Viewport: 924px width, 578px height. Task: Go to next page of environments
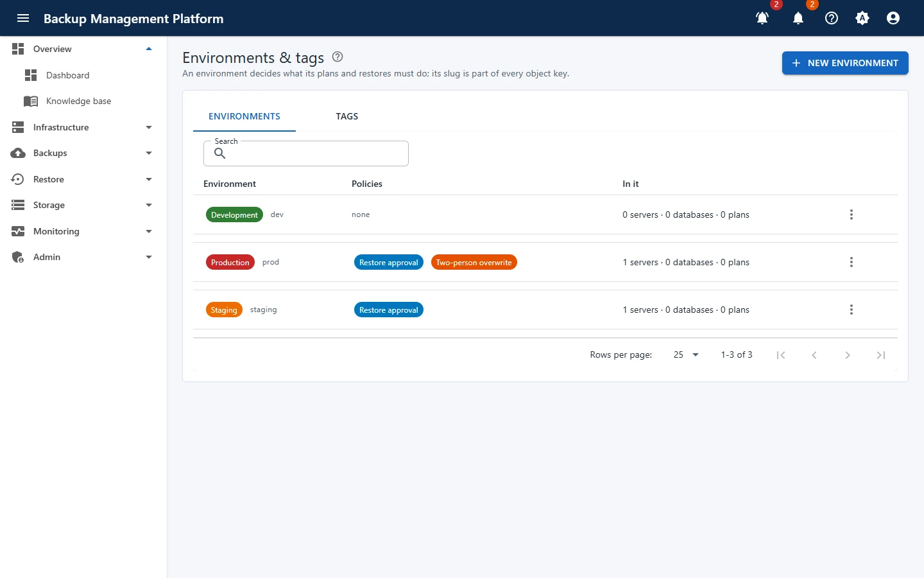pyautogui.click(x=848, y=355)
